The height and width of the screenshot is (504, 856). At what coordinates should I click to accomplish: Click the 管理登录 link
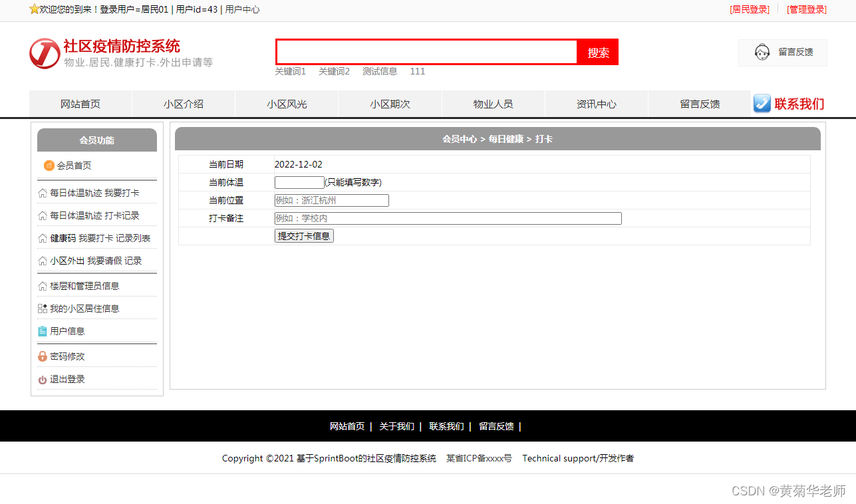coord(807,9)
